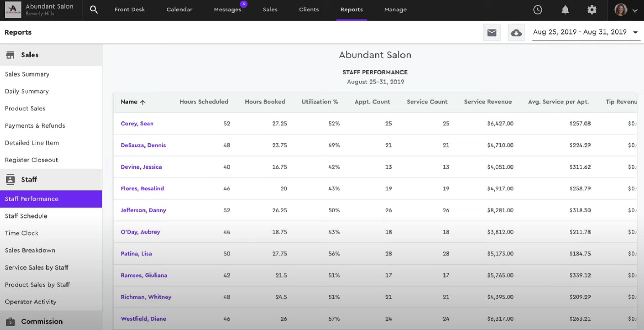
Task: Open staff member Devine, Jessica
Action: pyautogui.click(x=141, y=167)
